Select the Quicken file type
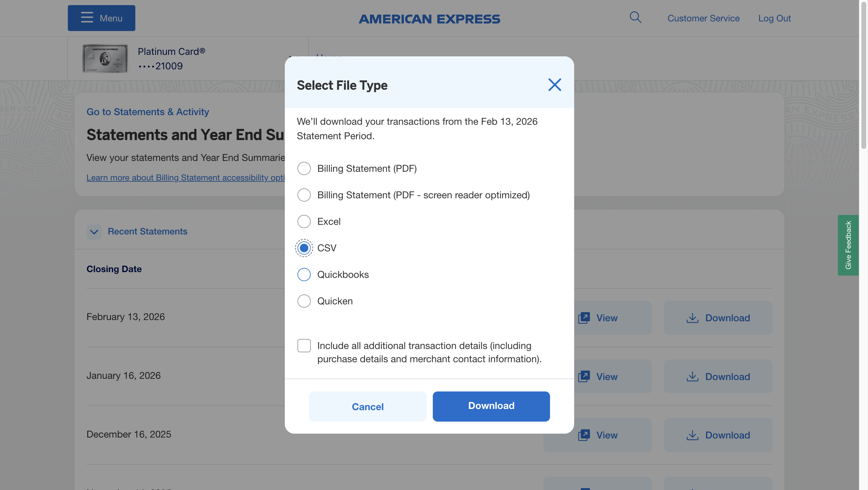 (304, 301)
